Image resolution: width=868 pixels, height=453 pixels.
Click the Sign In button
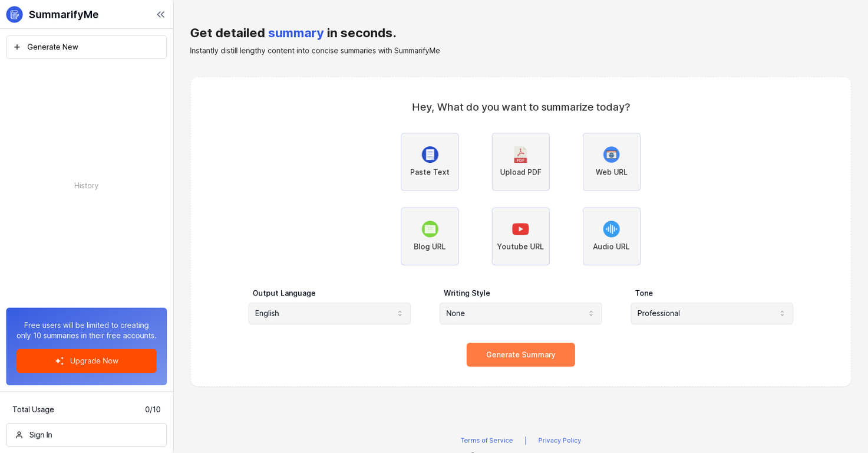point(87,435)
